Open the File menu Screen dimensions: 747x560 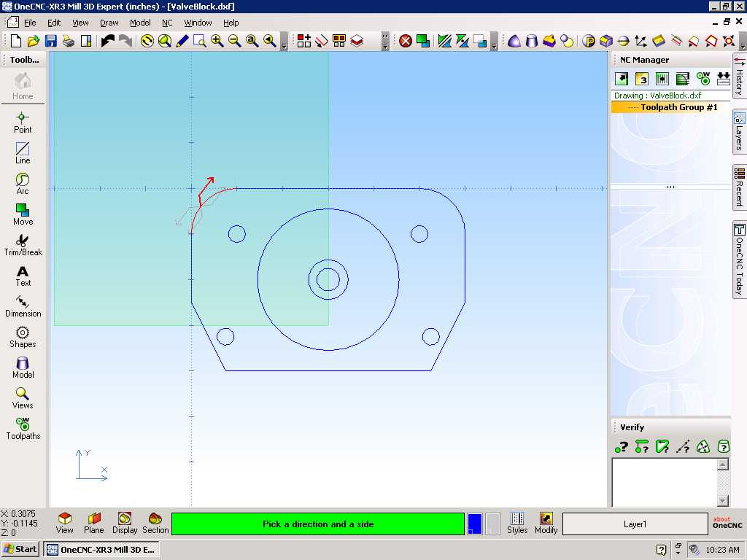30,23
